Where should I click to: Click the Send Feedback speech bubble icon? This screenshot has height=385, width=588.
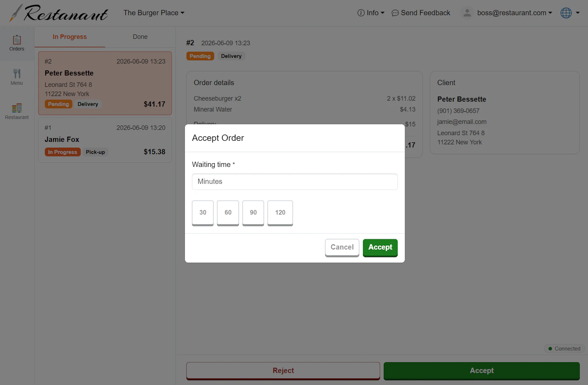click(x=395, y=13)
